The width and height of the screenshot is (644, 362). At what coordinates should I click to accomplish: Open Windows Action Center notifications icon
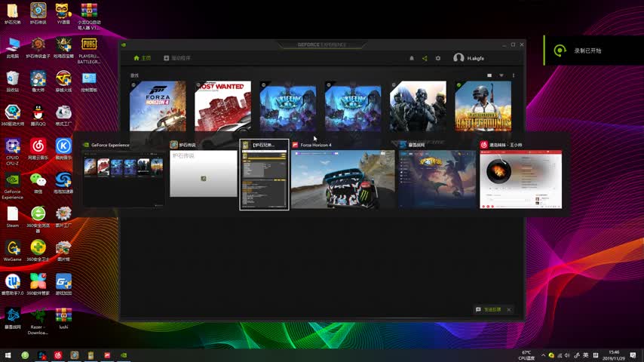[633, 355]
